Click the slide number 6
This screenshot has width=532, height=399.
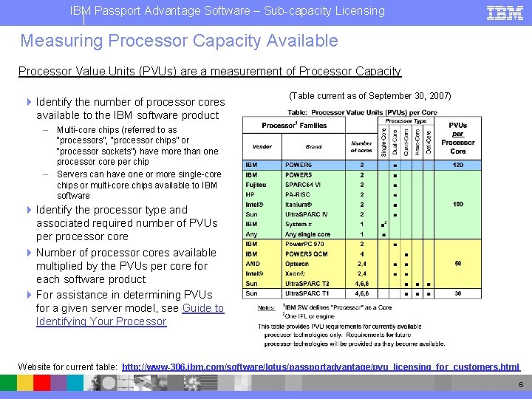[x=521, y=384]
